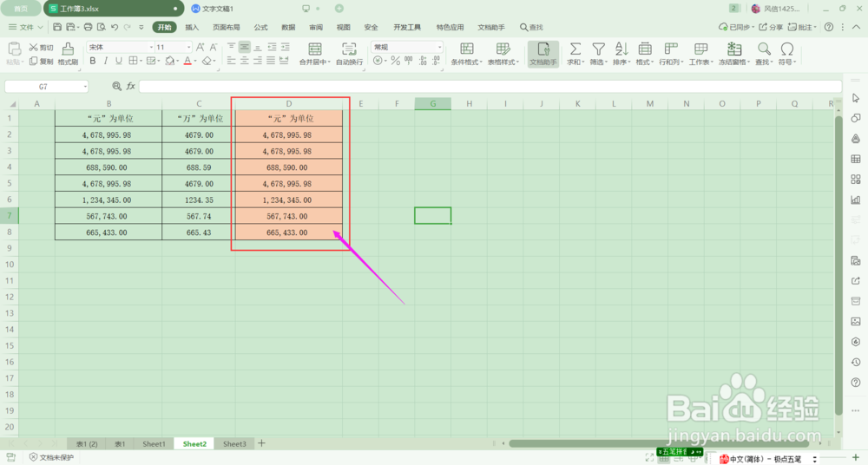Click the eraser clear-format icon
Viewport: 868px width, 465px height.
click(207, 61)
